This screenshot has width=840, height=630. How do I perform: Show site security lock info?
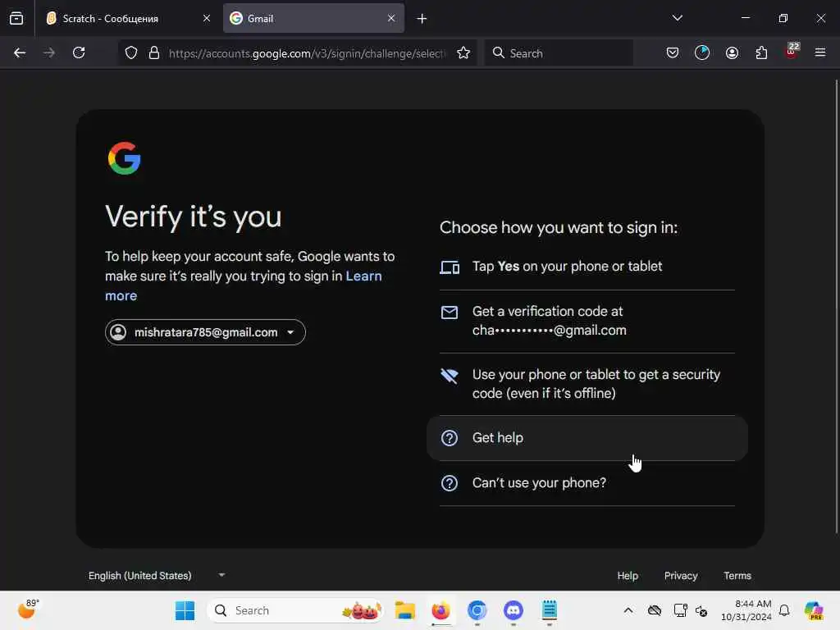[x=154, y=53]
